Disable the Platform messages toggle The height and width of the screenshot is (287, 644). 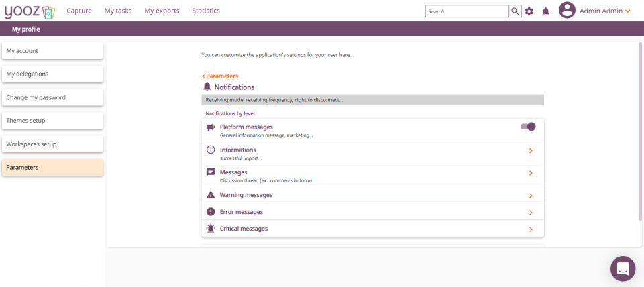(528, 127)
